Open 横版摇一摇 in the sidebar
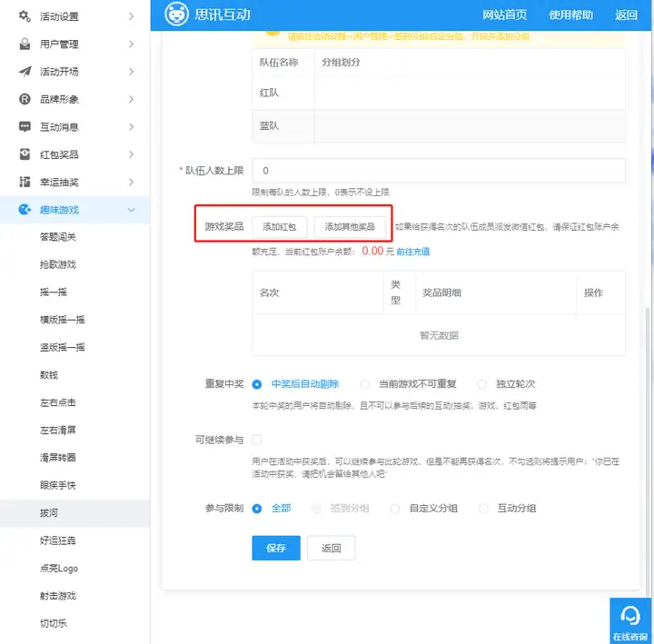 [62, 320]
